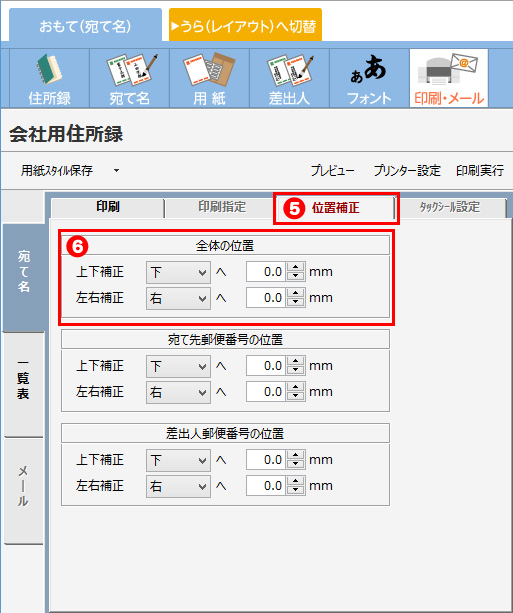513x613 pixels.
Task: Select the 位置補正 tab
Action: [335, 208]
